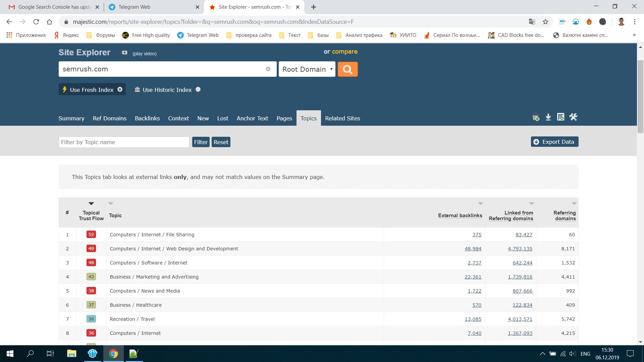Open the Lost tab

[223, 118]
